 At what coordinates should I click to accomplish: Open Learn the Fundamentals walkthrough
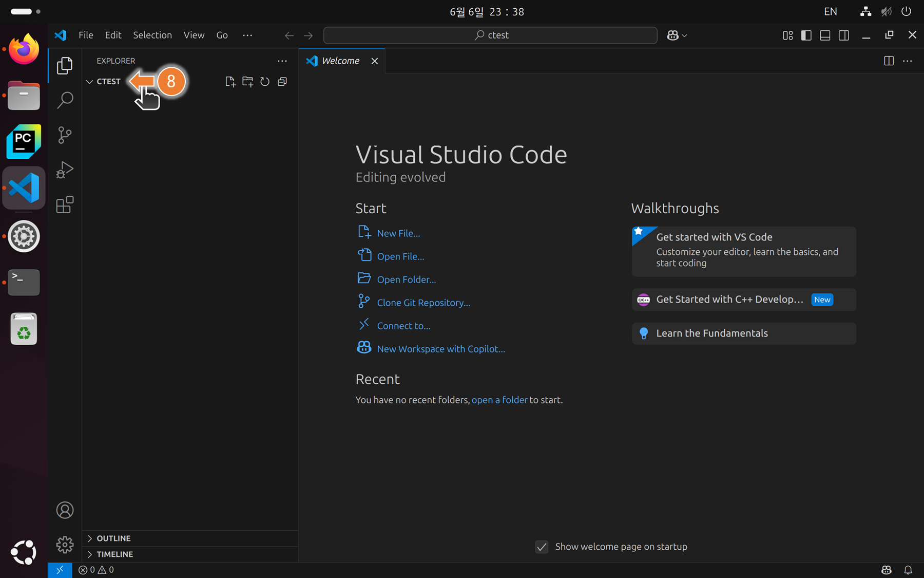coord(744,333)
